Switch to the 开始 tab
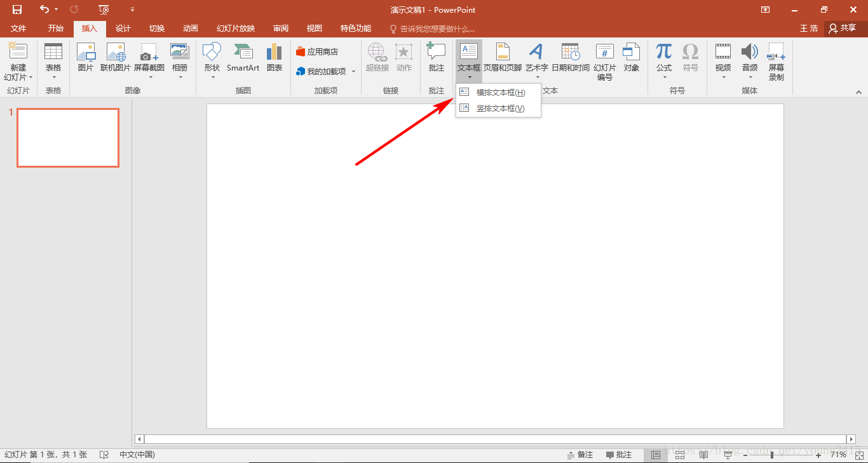868x463 pixels. (x=56, y=29)
